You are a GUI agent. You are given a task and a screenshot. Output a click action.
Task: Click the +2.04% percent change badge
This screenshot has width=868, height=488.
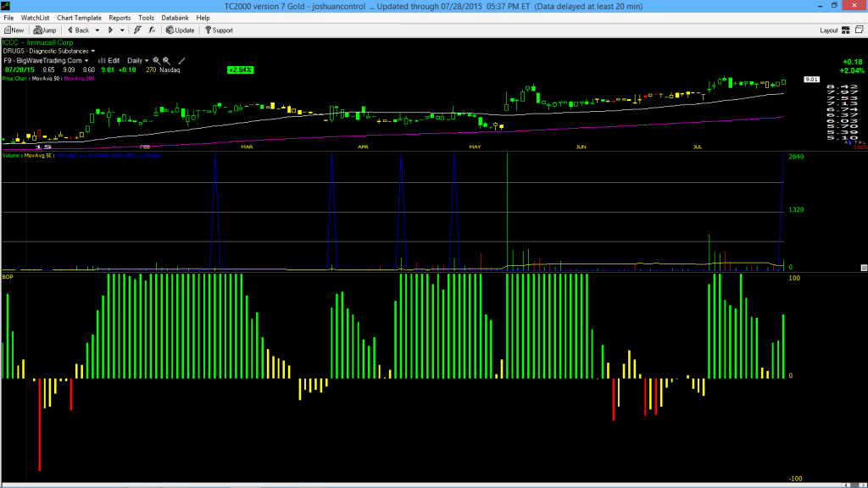tap(240, 70)
